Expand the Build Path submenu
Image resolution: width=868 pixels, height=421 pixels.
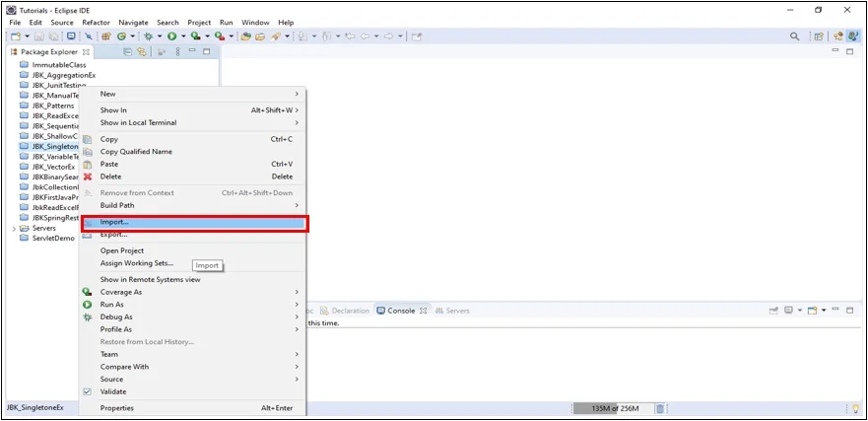pyautogui.click(x=192, y=205)
